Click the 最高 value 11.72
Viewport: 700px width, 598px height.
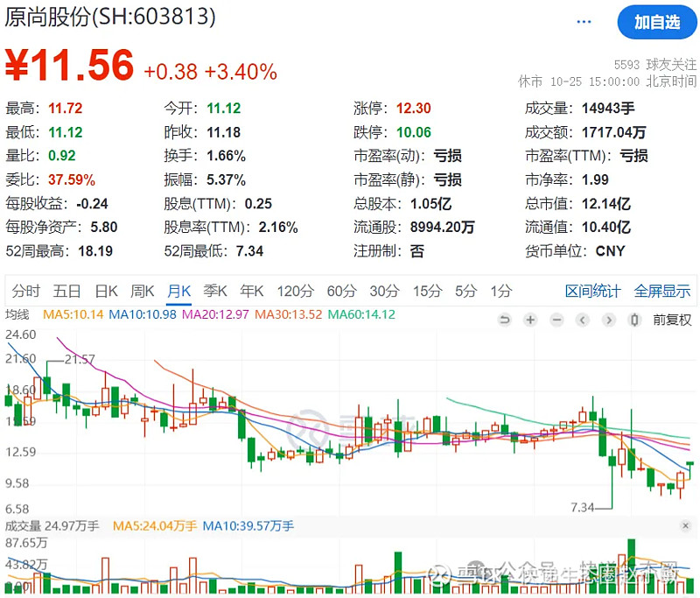tap(65, 108)
